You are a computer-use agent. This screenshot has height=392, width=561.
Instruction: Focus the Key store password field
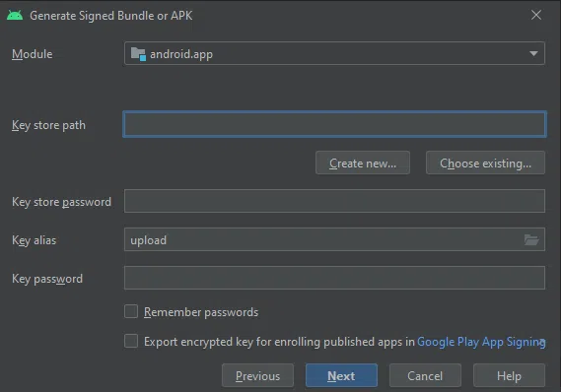pyautogui.click(x=334, y=201)
